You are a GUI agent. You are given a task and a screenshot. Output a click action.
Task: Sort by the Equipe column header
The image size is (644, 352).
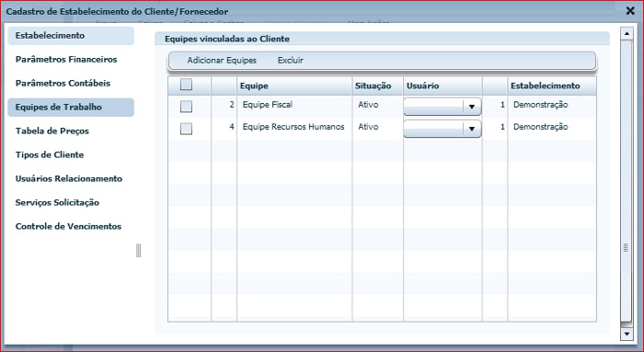point(294,85)
